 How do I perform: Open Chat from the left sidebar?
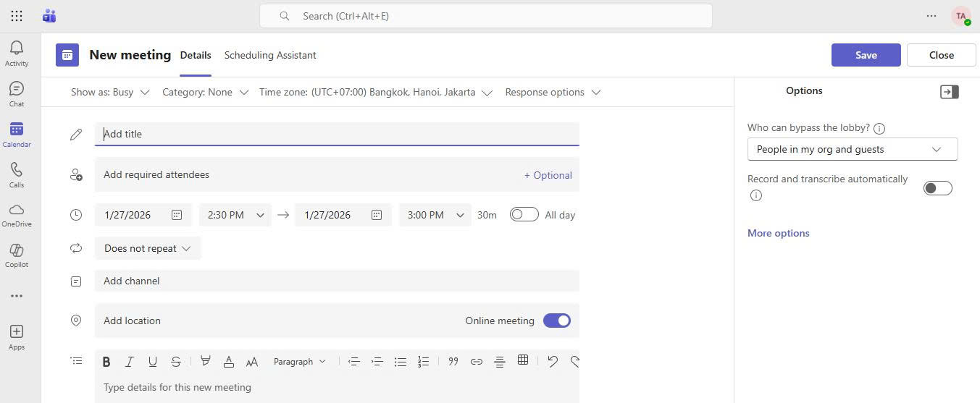pos(16,93)
